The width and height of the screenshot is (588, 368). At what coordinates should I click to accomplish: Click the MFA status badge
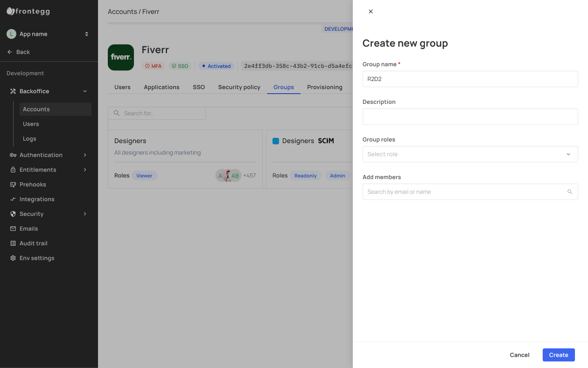click(x=153, y=66)
